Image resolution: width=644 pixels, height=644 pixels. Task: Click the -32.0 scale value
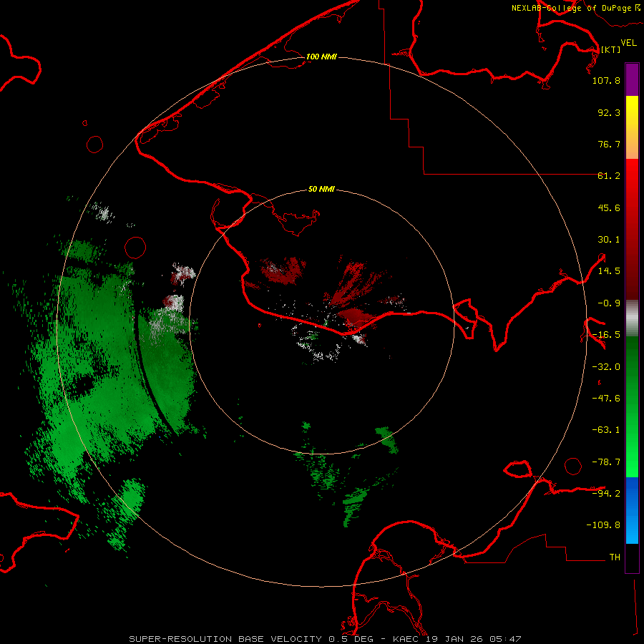[606, 367]
